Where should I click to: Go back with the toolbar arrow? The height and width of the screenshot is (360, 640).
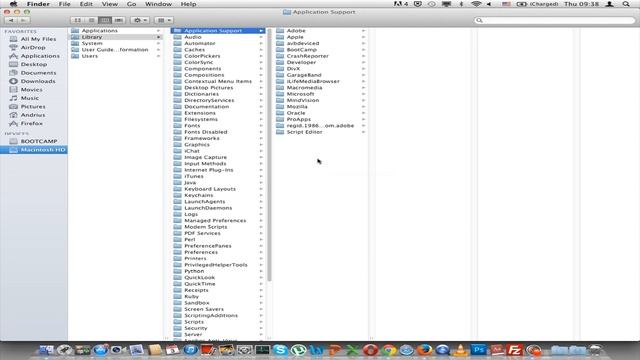coord(11,20)
